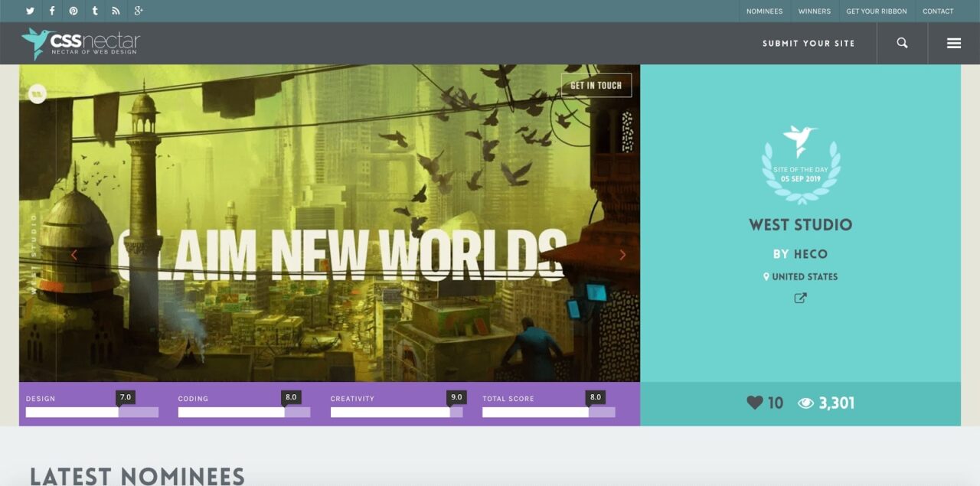Open the Nominees menu item
The width and height of the screenshot is (980, 486).
764,11
